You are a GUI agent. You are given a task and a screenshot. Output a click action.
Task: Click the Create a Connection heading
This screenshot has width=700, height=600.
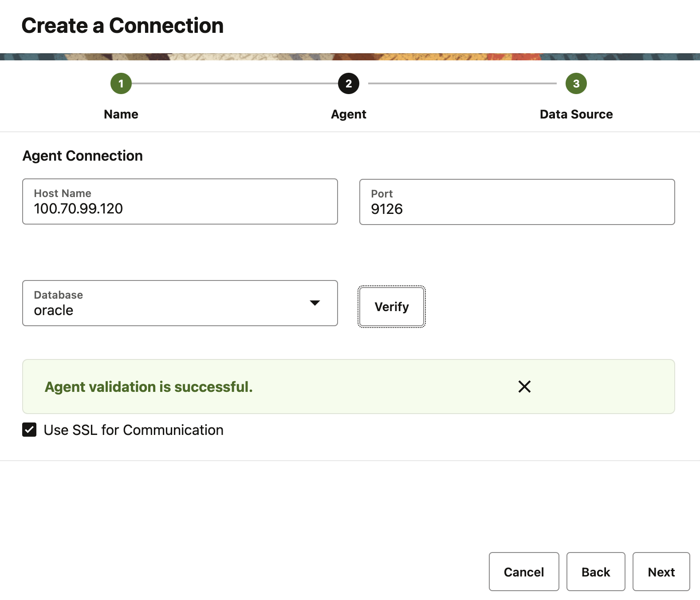click(x=122, y=26)
